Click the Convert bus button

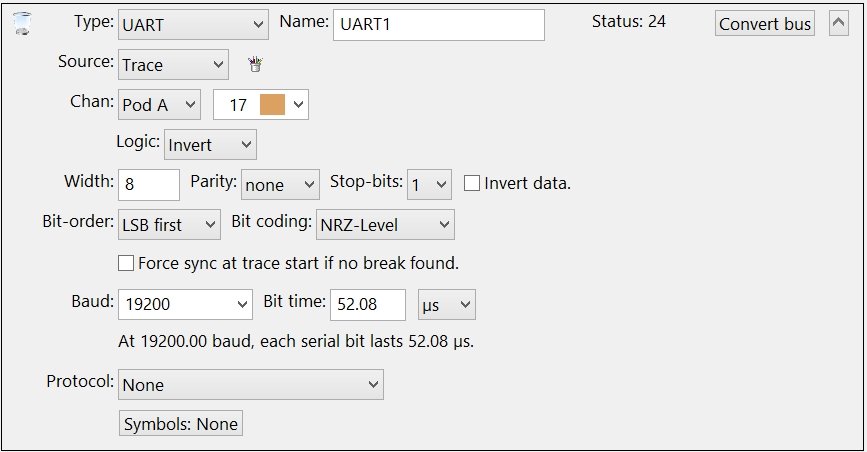click(765, 24)
